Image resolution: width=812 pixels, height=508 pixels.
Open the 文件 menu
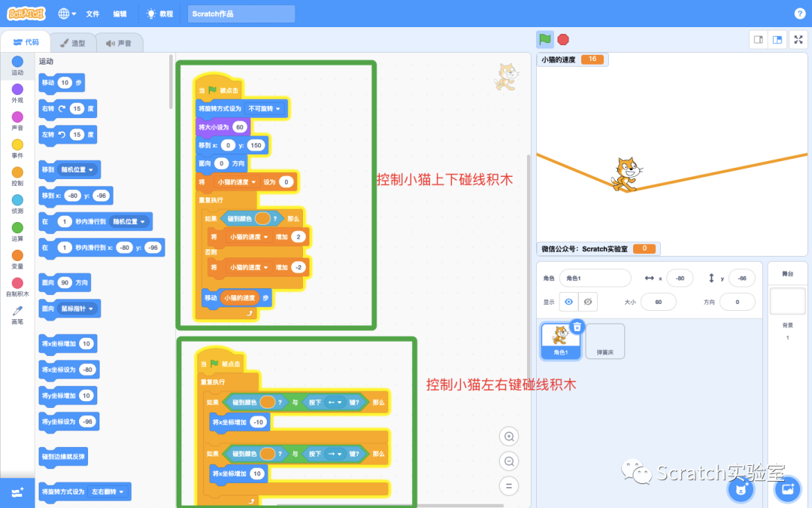click(92, 13)
